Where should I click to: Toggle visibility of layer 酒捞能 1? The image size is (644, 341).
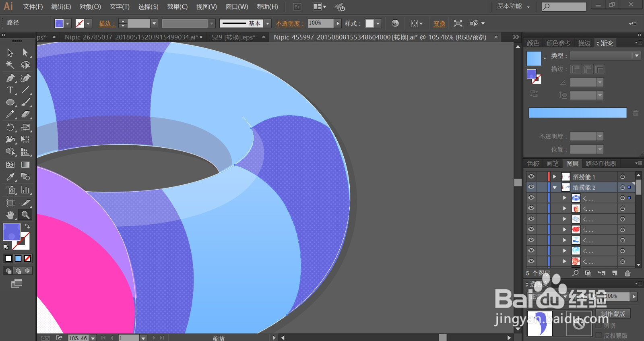(x=531, y=177)
